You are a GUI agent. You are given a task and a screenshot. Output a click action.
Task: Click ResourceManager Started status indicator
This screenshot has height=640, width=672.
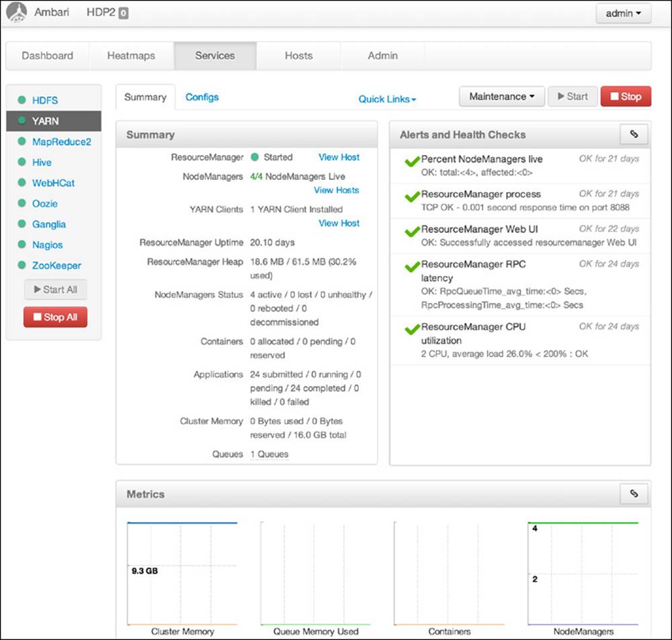(x=255, y=157)
